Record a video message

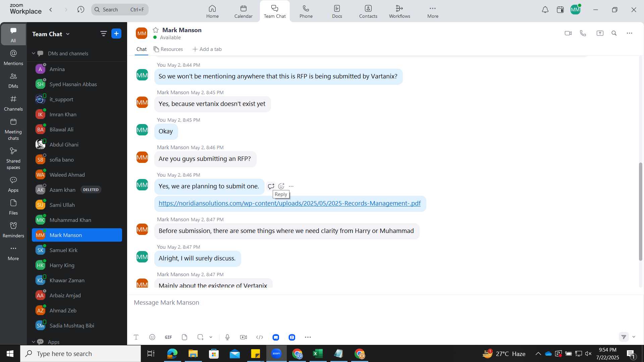[244, 337]
